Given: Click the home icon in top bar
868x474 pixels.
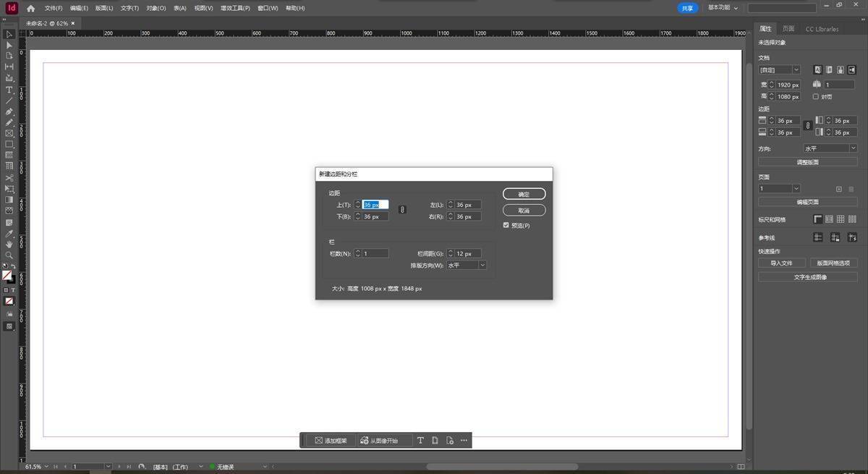Looking at the screenshot, I should pos(30,8).
